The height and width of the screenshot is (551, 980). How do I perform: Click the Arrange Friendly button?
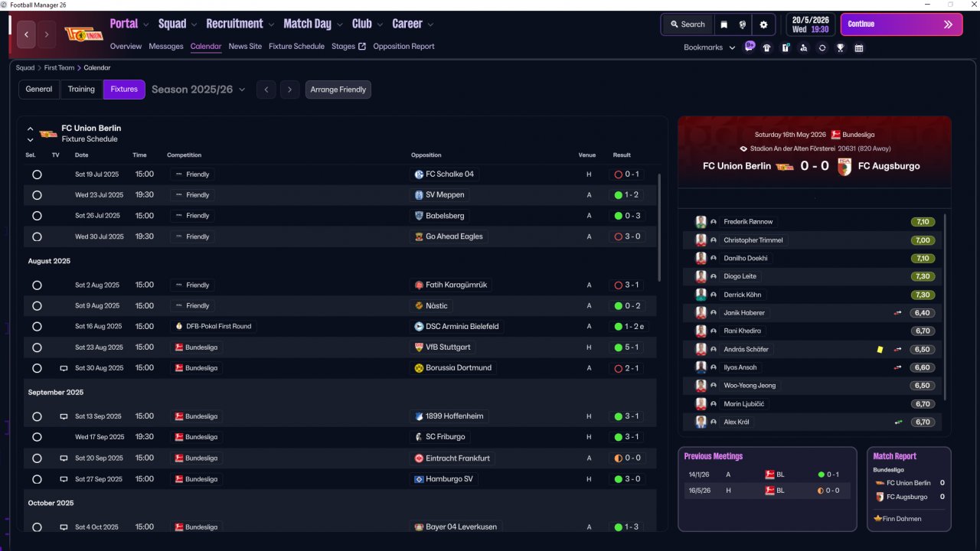tap(338, 90)
